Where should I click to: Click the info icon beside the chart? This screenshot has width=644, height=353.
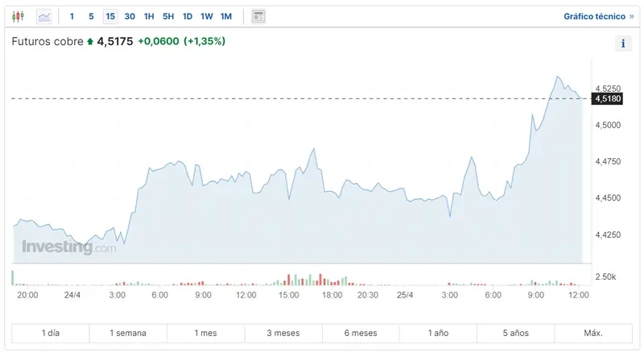(x=623, y=44)
